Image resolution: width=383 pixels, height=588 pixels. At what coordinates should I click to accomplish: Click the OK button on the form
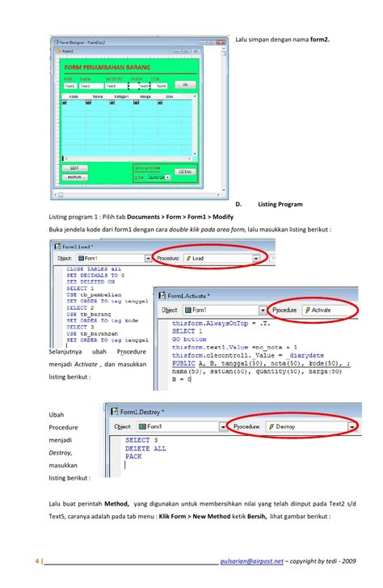[185, 85]
